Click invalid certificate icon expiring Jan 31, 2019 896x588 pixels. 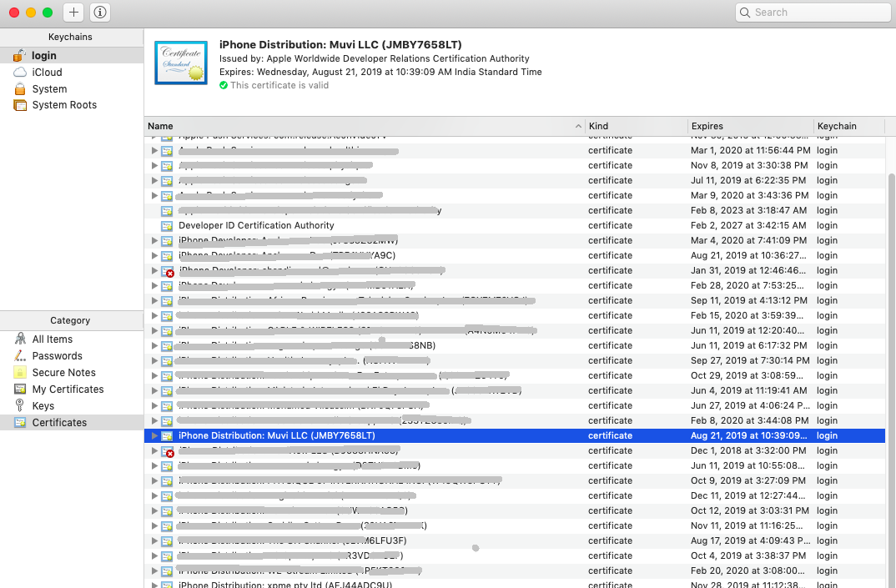[x=167, y=271]
